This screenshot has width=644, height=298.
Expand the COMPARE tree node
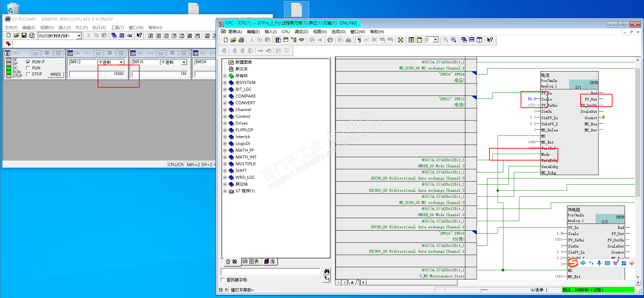(x=225, y=96)
